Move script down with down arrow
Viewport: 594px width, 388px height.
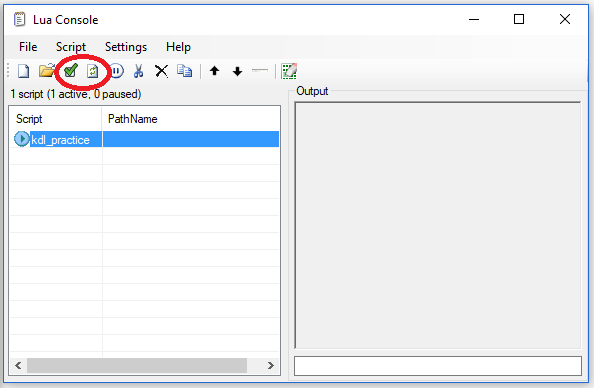(238, 71)
